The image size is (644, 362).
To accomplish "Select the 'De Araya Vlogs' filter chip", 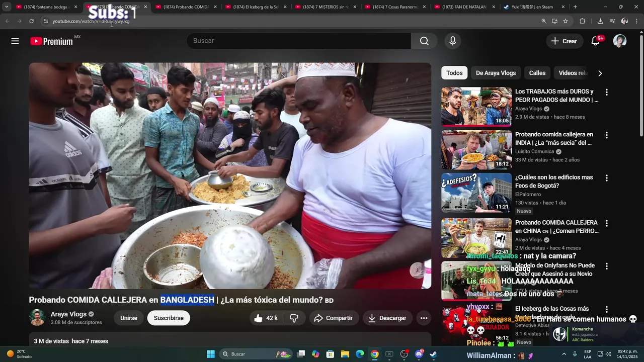I will [x=496, y=73].
